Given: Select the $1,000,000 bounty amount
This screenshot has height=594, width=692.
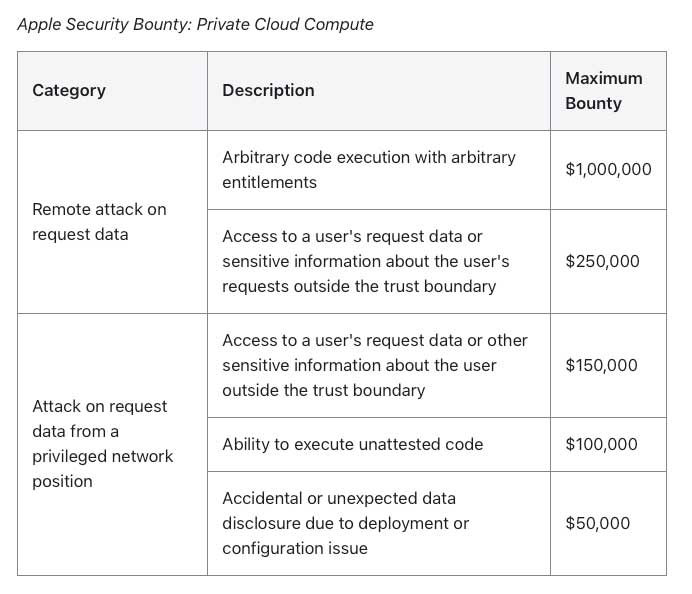Looking at the screenshot, I should (608, 170).
